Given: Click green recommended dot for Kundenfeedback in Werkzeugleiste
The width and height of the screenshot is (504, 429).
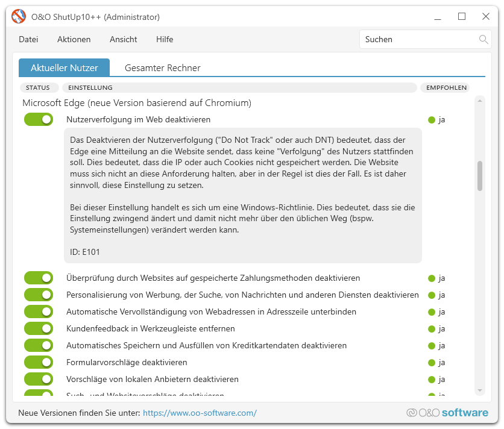Looking at the screenshot, I should tap(432, 329).
